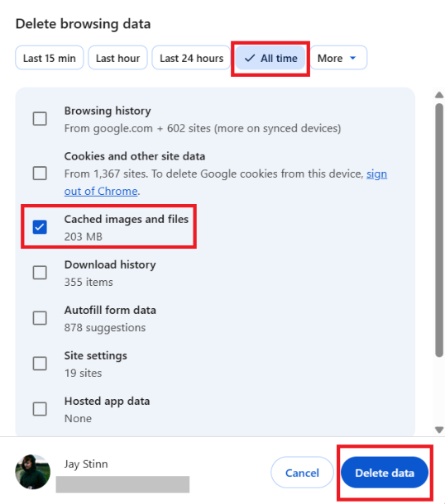Click the '203 MB' cache size text
The height and width of the screenshot is (504, 445).
(x=84, y=236)
